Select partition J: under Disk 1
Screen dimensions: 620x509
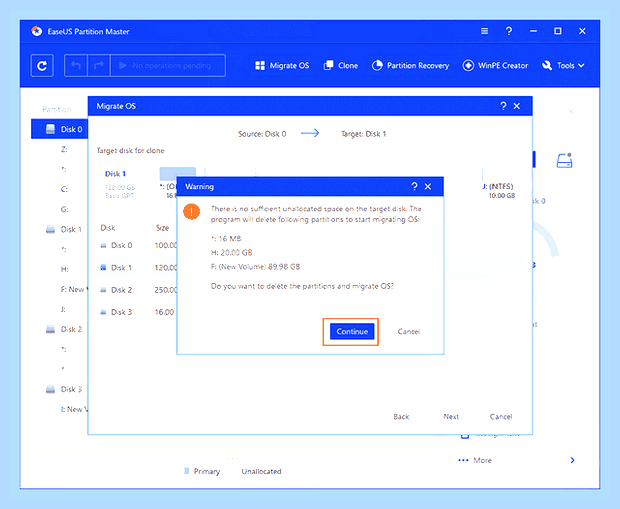[x=63, y=309]
